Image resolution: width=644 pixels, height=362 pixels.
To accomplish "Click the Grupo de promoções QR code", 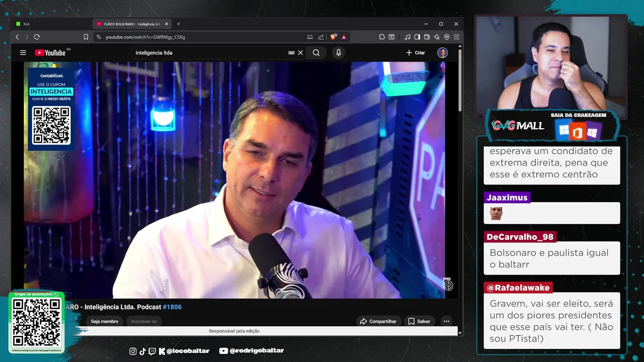I will pyautogui.click(x=36, y=322).
